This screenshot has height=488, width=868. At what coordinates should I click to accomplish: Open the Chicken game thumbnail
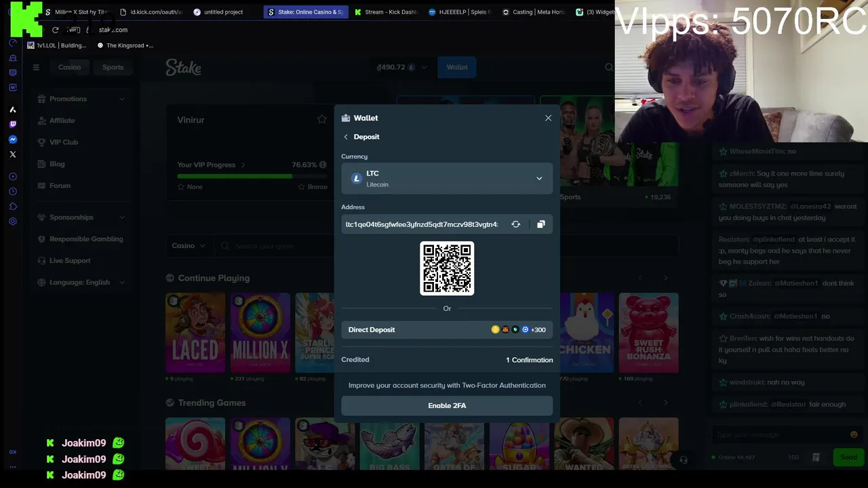pos(587,333)
